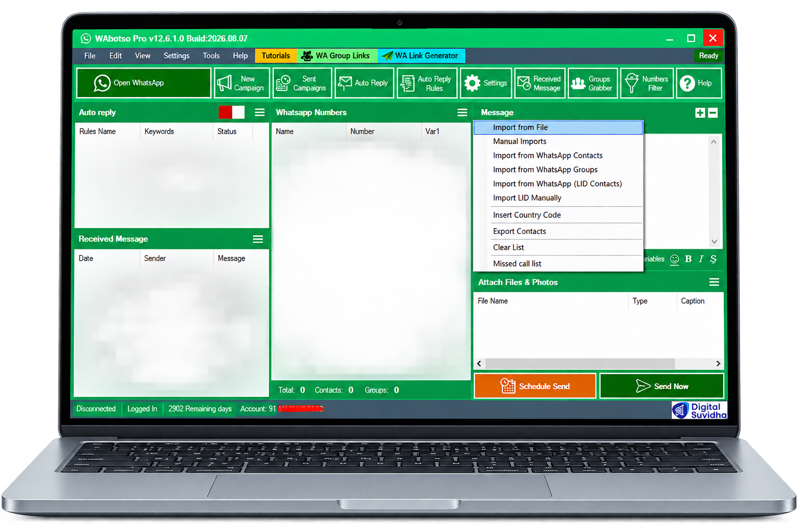
Task: Open the Tools menu
Action: pyautogui.click(x=211, y=56)
